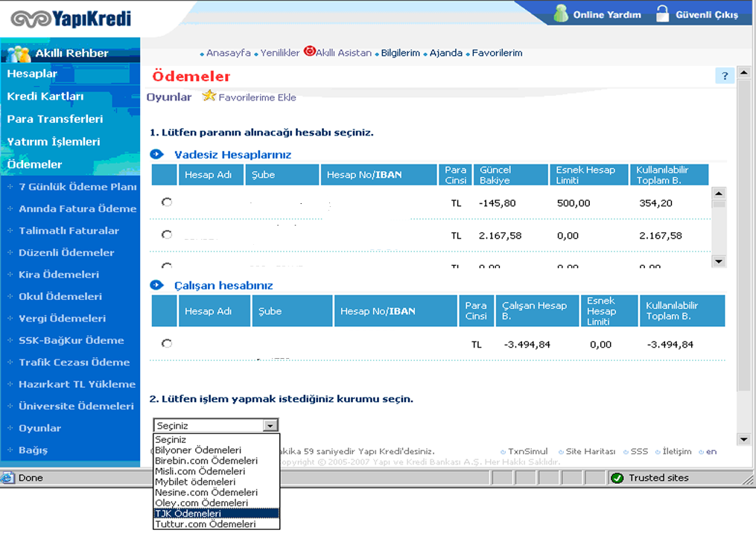This screenshot has height=533, width=756.
Task: Select the Çalışan account with -3.494,84
Action: pyautogui.click(x=167, y=344)
